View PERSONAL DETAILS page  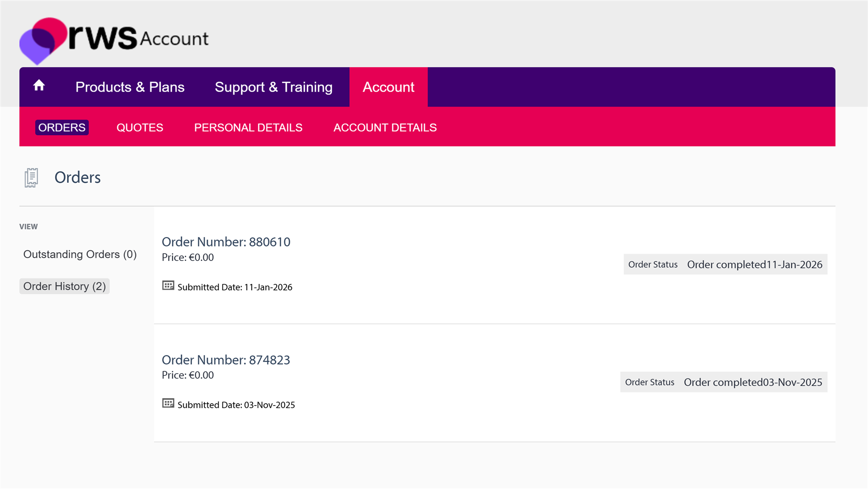(248, 127)
